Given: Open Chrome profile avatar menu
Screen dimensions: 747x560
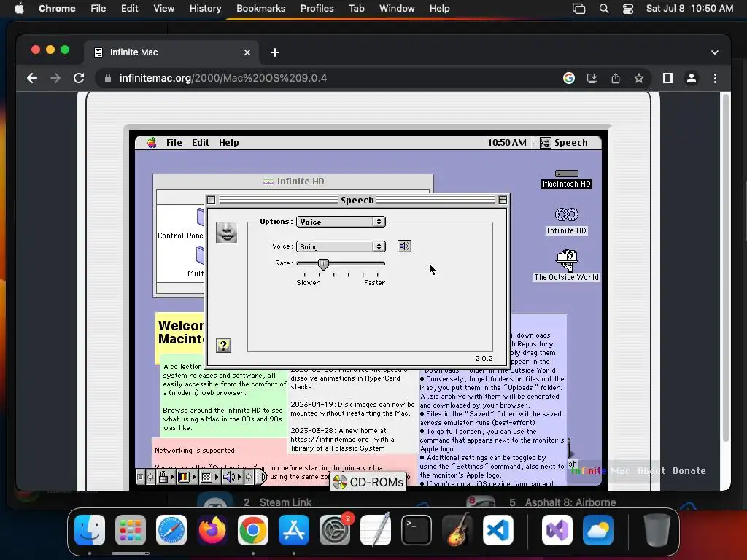Looking at the screenshot, I should [692, 78].
